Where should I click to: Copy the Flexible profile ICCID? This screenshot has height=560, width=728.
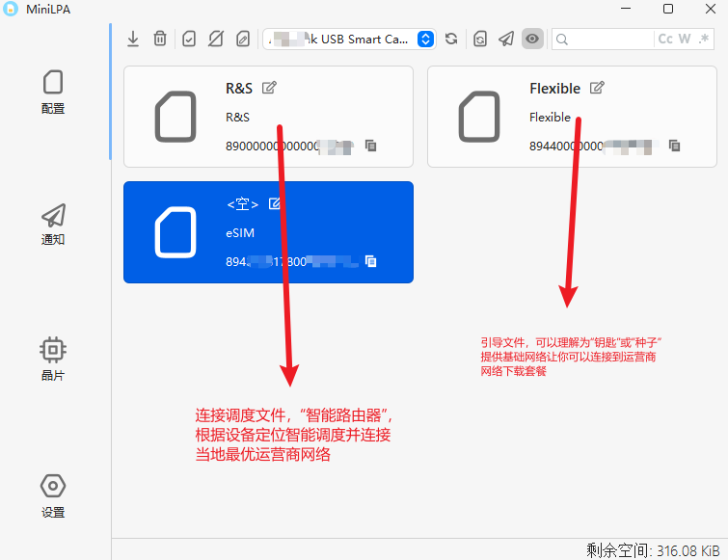pos(674,146)
